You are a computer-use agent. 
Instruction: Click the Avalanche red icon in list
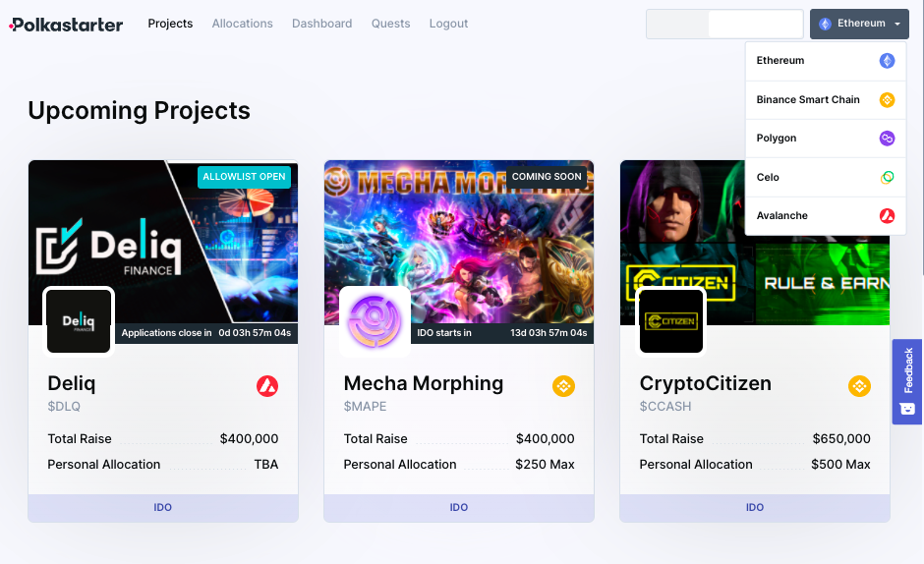coord(887,216)
